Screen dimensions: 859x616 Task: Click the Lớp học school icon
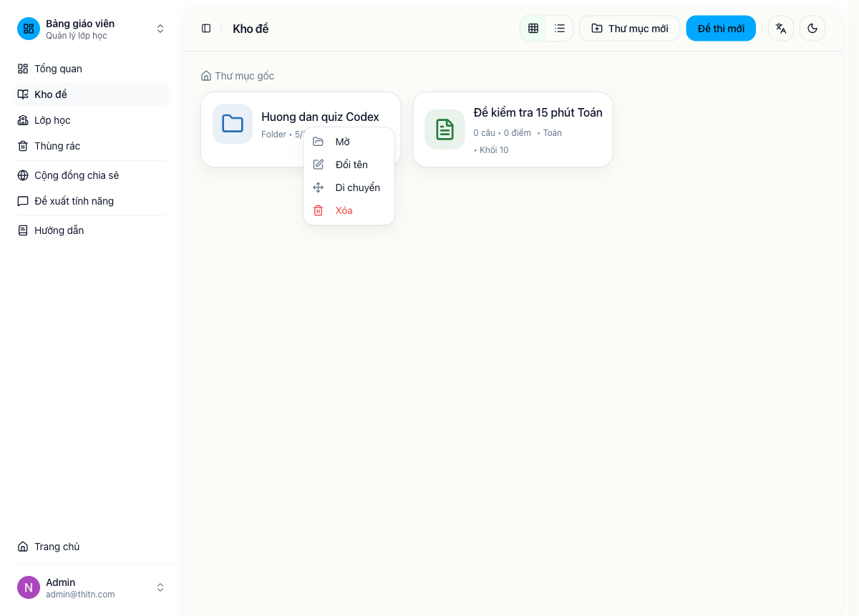pos(23,120)
